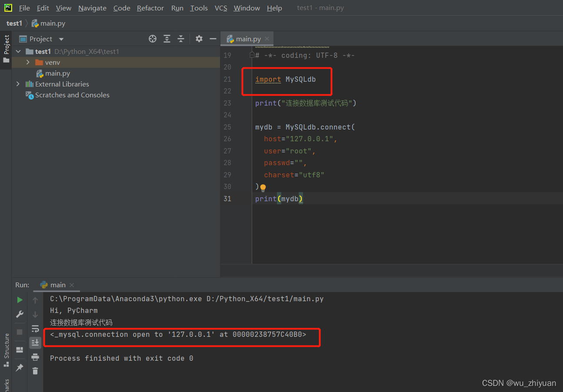Open the View menu
The image size is (563, 392).
63,8
